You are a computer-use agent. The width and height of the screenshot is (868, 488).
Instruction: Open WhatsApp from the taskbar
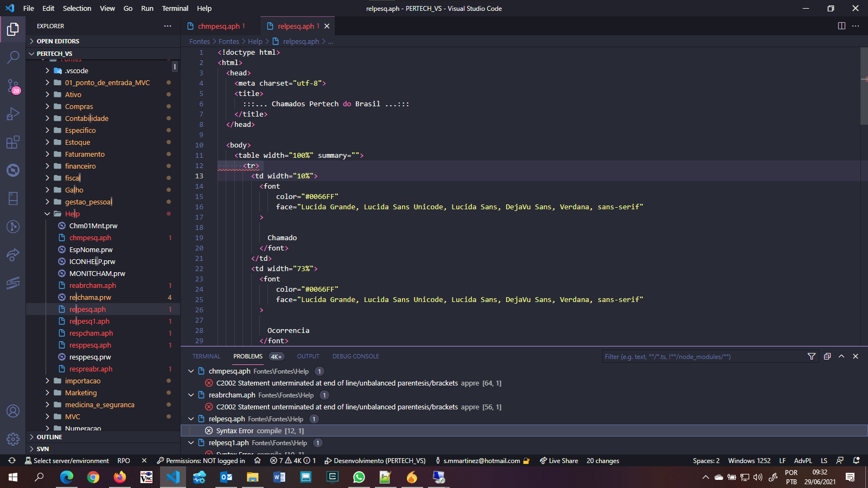coord(359,477)
